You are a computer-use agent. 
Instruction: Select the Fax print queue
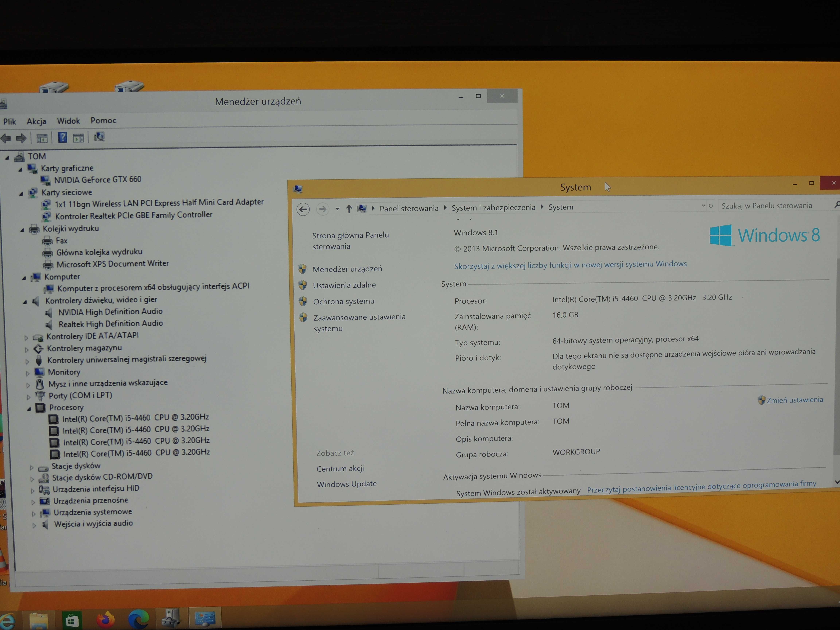tap(61, 240)
